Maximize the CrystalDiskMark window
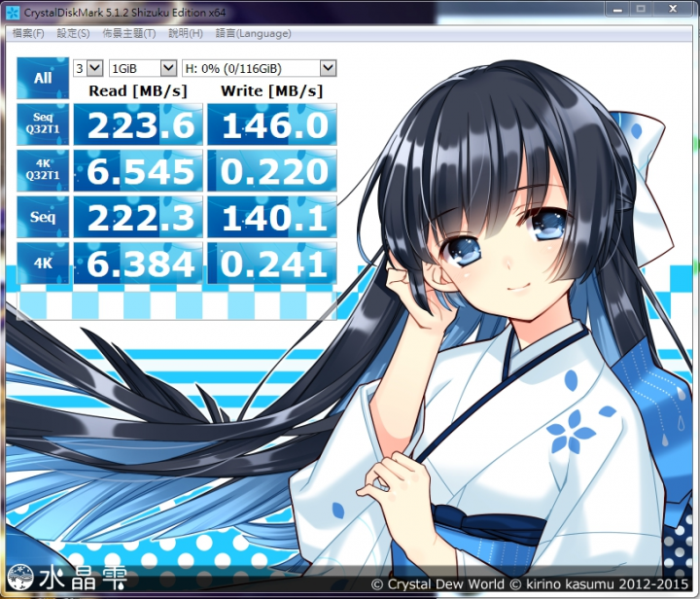Image resolution: width=700 pixels, height=599 pixels. 641,9
